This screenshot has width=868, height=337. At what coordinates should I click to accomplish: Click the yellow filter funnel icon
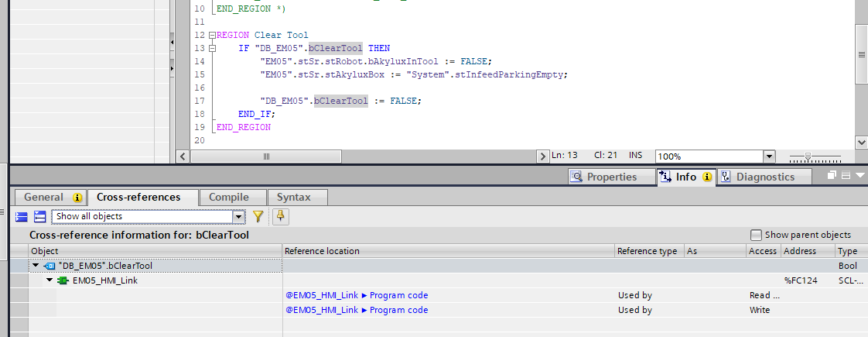(258, 217)
